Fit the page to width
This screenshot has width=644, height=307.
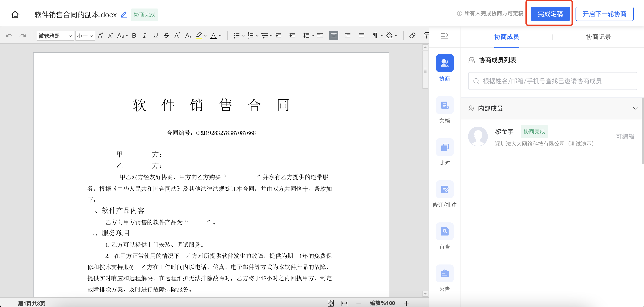[345, 303]
